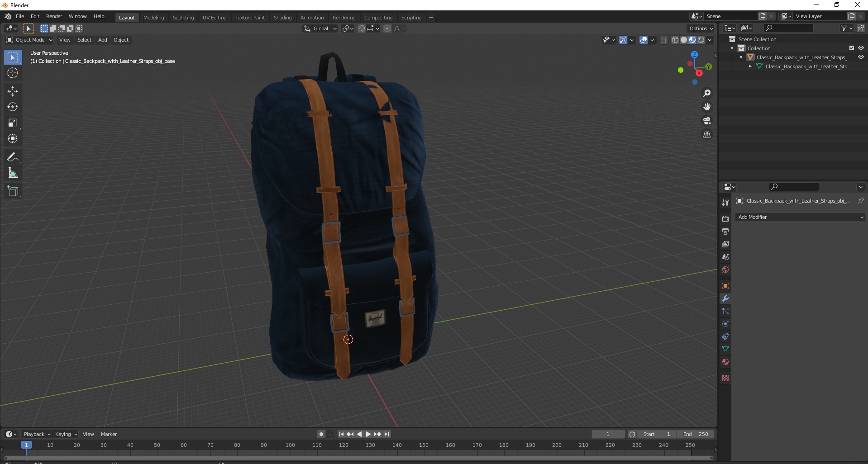Image resolution: width=868 pixels, height=464 pixels.
Task: Jump to the end frame
Action: pyautogui.click(x=386, y=434)
